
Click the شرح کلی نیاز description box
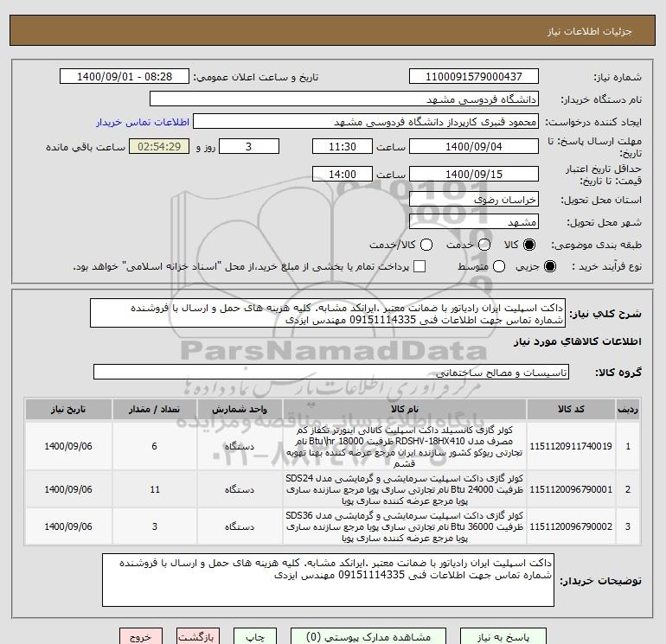point(328,313)
